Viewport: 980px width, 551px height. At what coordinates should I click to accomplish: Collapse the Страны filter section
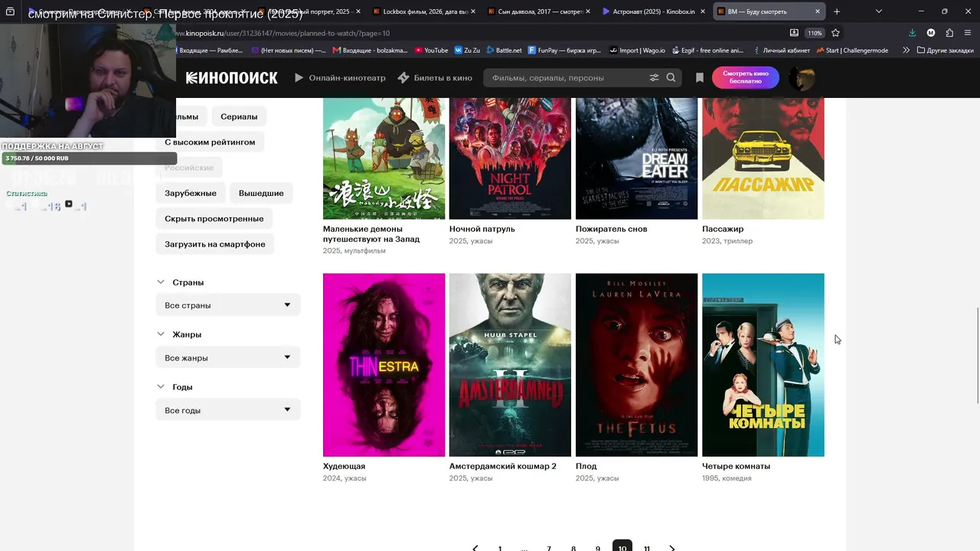161,282
